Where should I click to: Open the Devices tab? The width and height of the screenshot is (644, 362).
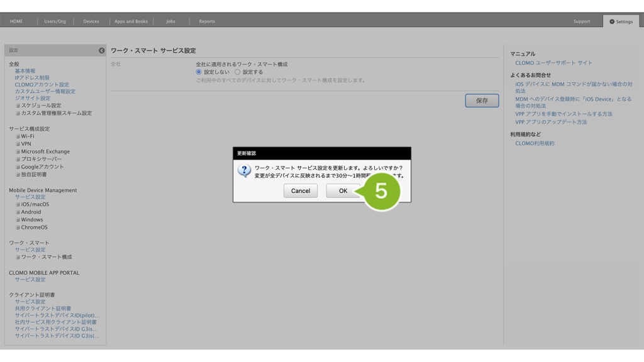[91, 21]
